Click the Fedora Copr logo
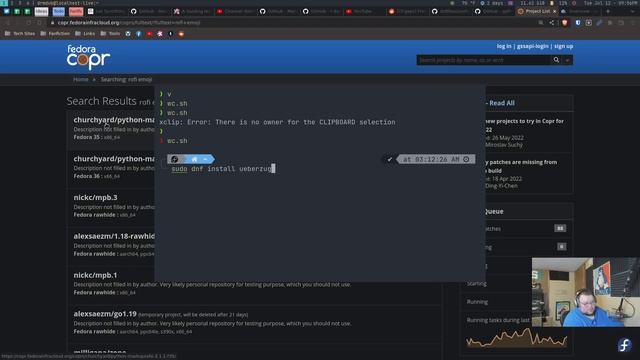The height and width of the screenshot is (360, 640). click(x=88, y=57)
